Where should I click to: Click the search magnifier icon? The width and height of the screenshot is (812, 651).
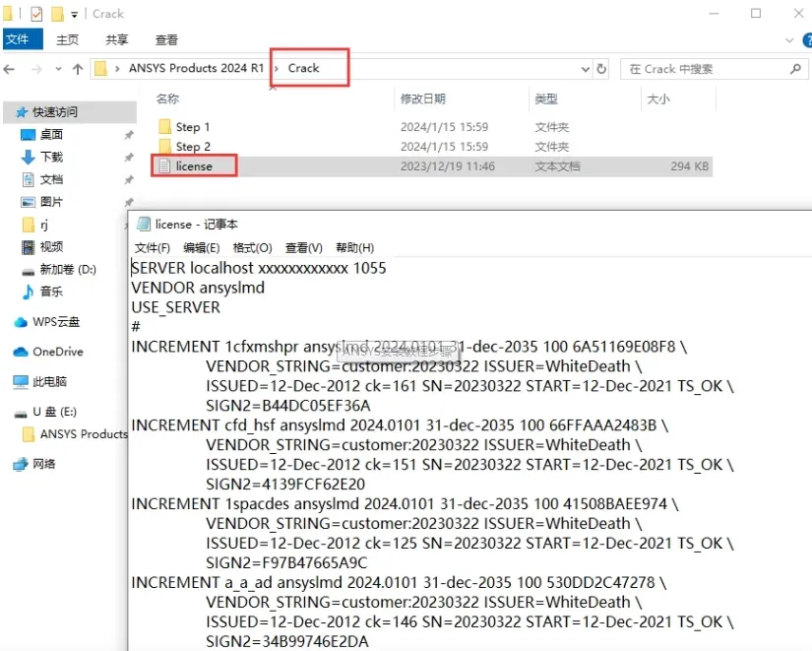click(795, 68)
